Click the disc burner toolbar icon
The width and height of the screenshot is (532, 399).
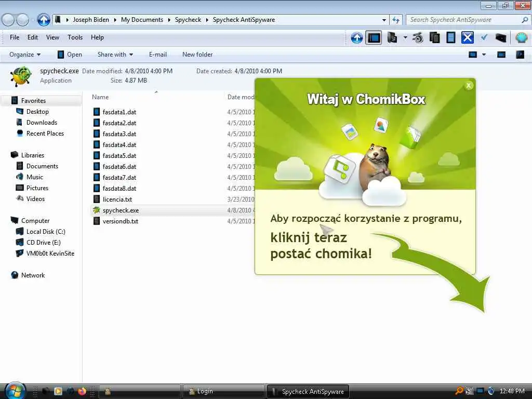(x=418, y=37)
